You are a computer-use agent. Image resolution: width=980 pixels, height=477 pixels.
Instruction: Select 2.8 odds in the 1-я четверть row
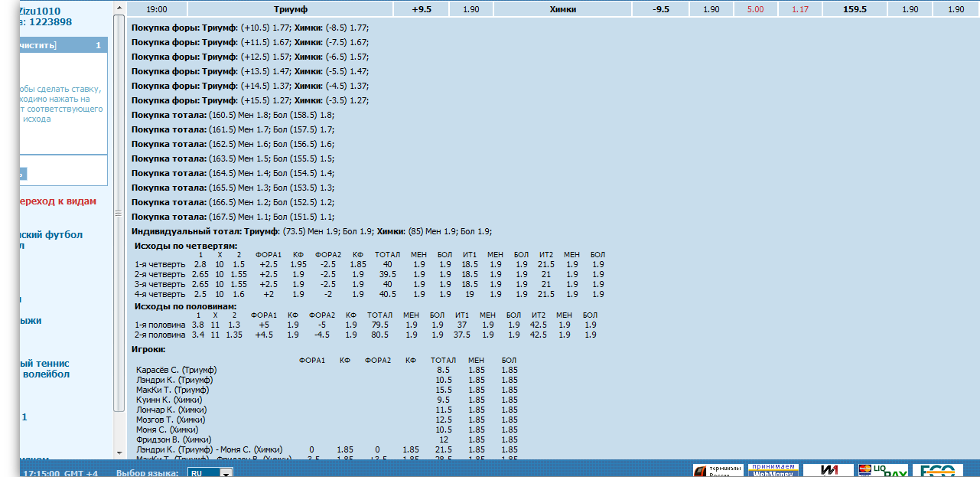(x=200, y=264)
